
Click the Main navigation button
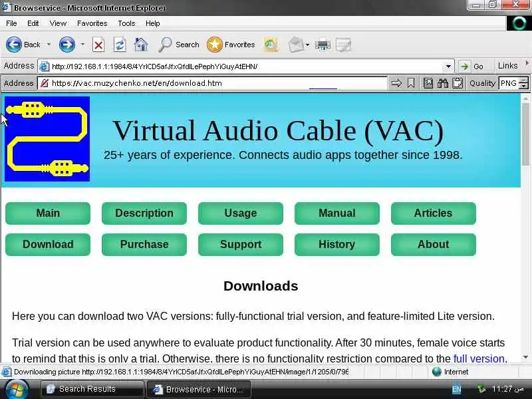(x=48, y=213)
